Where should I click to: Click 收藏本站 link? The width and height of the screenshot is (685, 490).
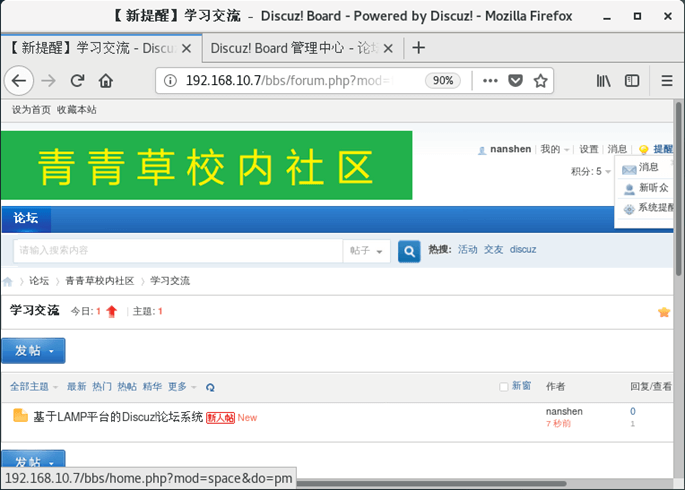[x=76, y=110]
